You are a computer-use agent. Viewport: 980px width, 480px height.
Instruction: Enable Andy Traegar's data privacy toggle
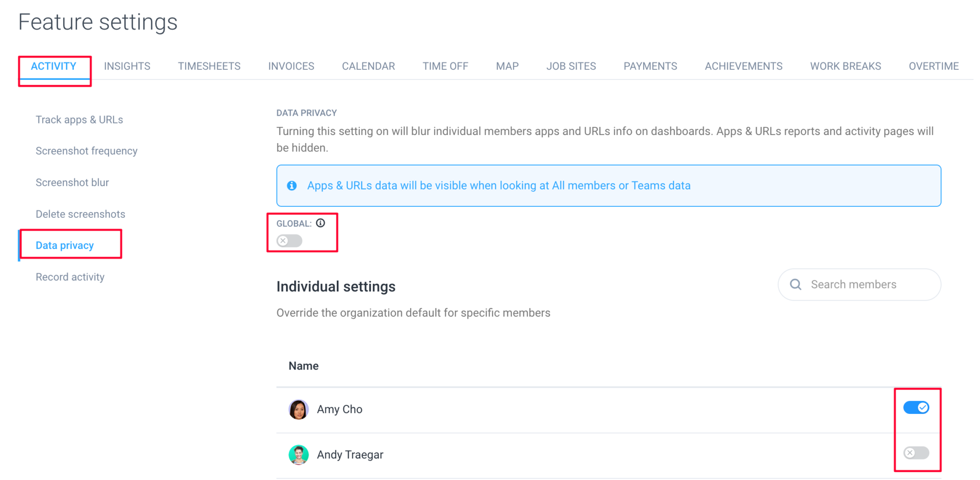click(916, 453)
